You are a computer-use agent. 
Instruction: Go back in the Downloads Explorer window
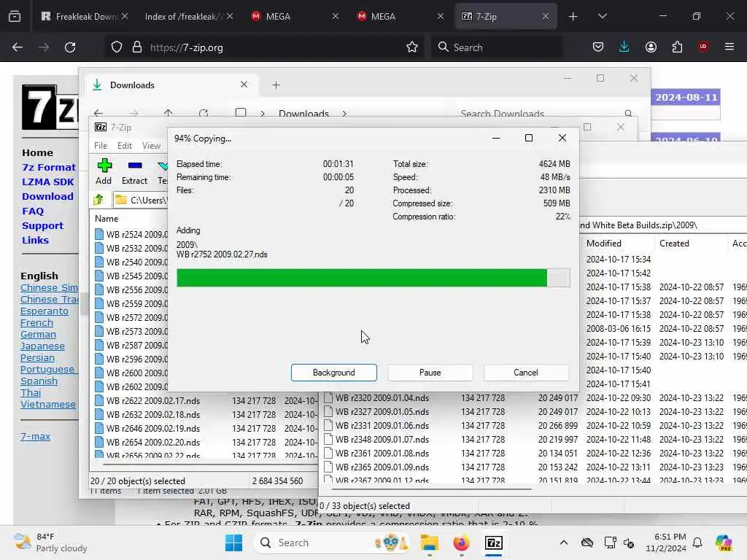[98, 113]
